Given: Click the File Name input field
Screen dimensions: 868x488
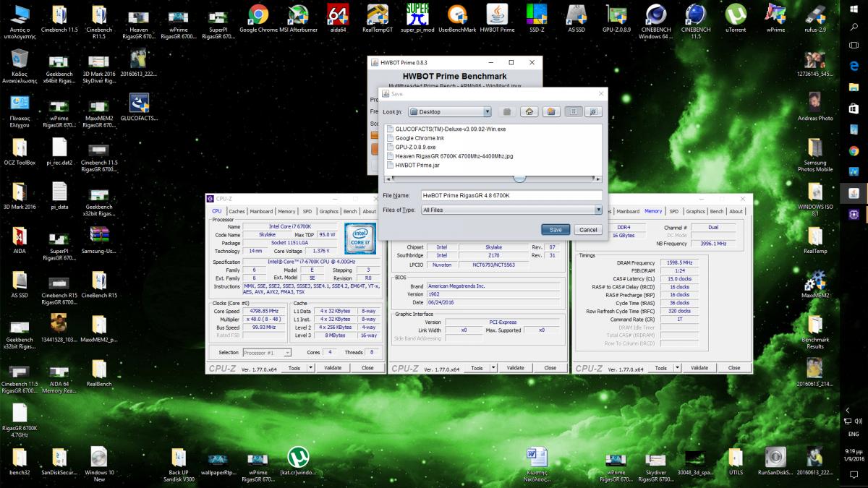Looking at the screenshot, I should (511, 195).
